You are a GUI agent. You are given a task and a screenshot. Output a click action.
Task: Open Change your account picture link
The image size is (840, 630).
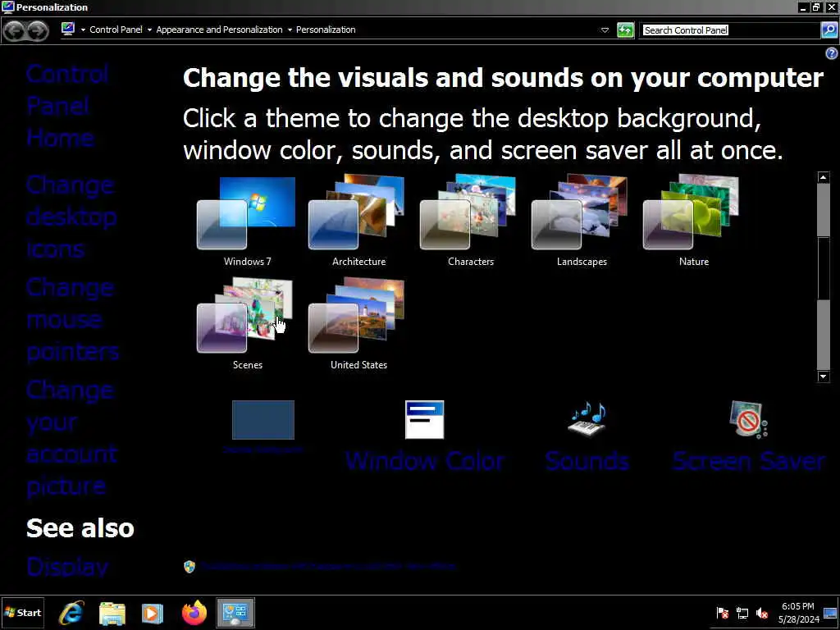pos(72,438)
